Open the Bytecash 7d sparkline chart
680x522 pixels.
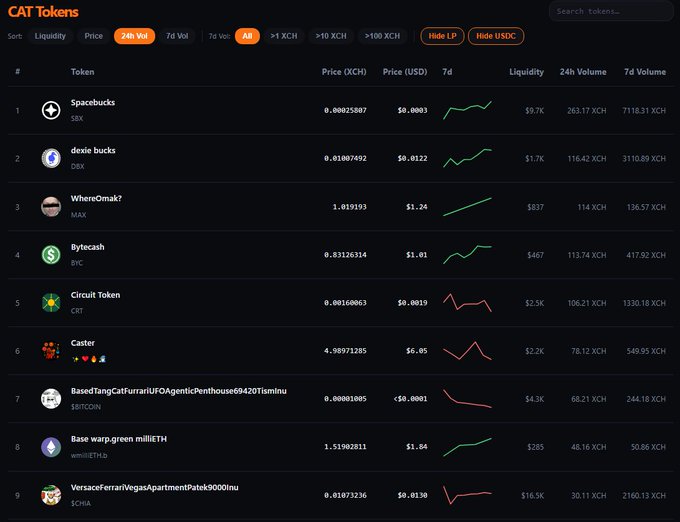467,254
